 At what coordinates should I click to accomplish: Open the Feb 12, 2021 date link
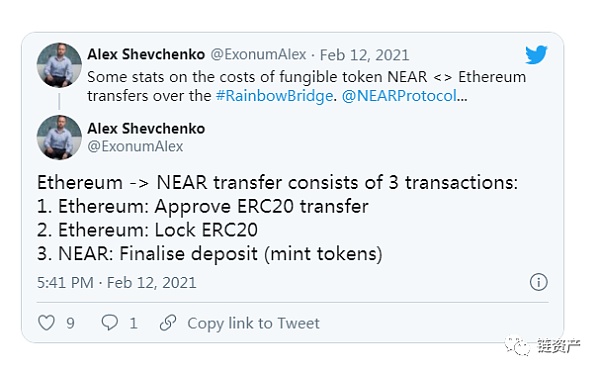coord(364,55)
